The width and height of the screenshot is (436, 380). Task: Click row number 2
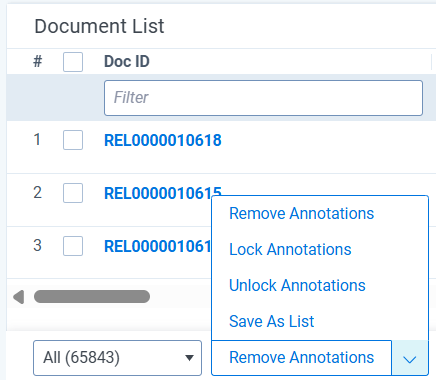coord(37,192)
